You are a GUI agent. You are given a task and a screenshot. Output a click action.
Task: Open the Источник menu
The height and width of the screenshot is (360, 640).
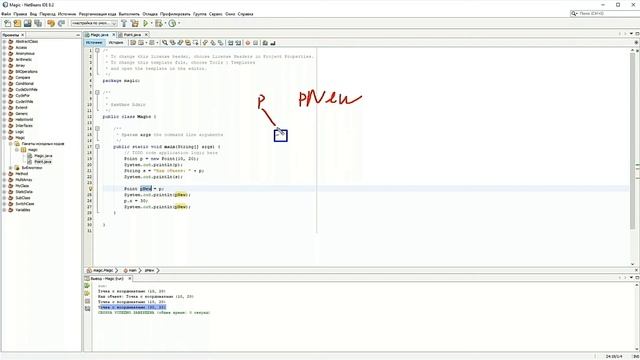pyautogui.click(x=67, y=14)
